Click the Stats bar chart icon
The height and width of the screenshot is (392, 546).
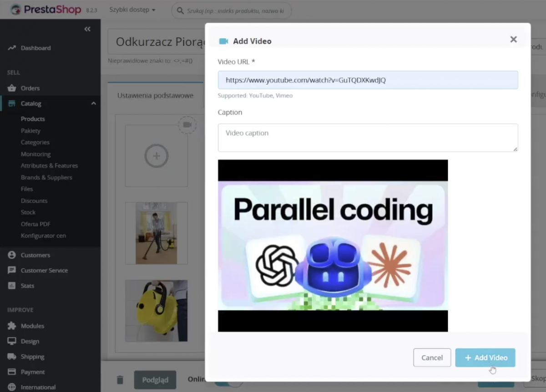pos(12,286)
